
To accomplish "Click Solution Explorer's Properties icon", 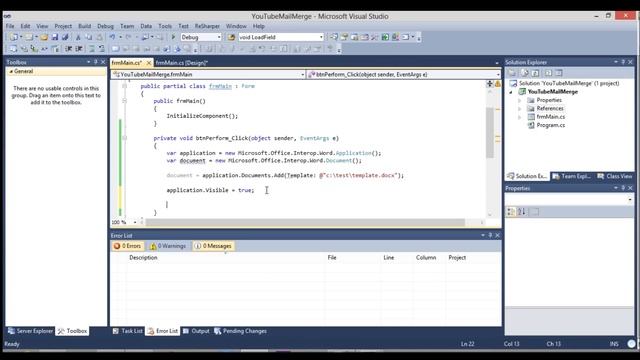I will pyautogui.click(x=512, y=73).
